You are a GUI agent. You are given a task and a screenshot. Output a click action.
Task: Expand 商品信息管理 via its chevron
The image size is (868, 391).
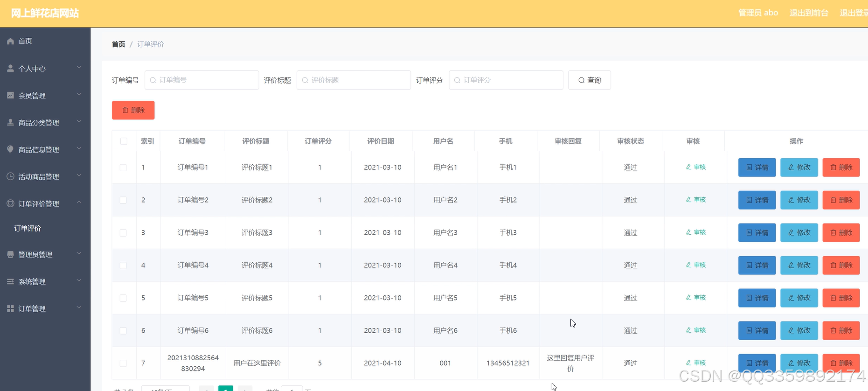pyautogui.click(x=79, y=148)
